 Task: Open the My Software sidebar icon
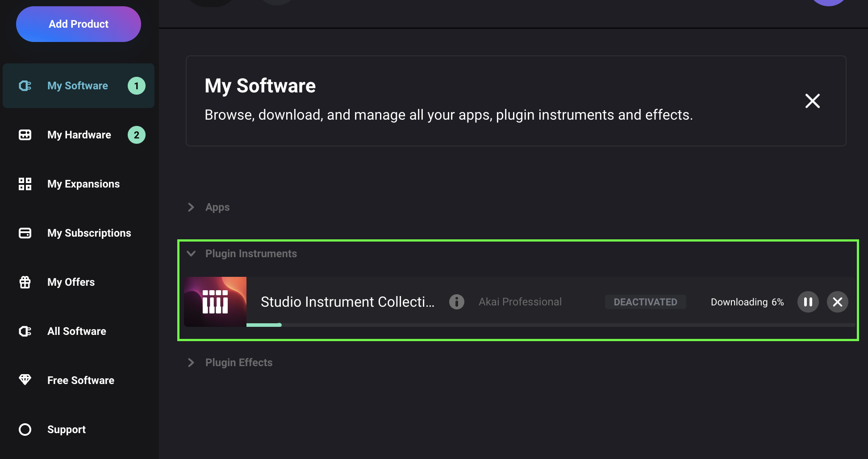point(25,86)
